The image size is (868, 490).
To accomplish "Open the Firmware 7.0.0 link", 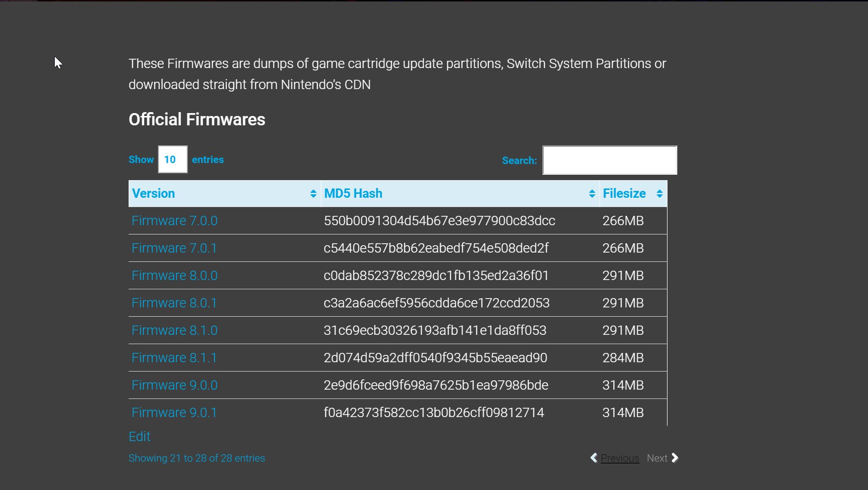I will tap(175, 221).
